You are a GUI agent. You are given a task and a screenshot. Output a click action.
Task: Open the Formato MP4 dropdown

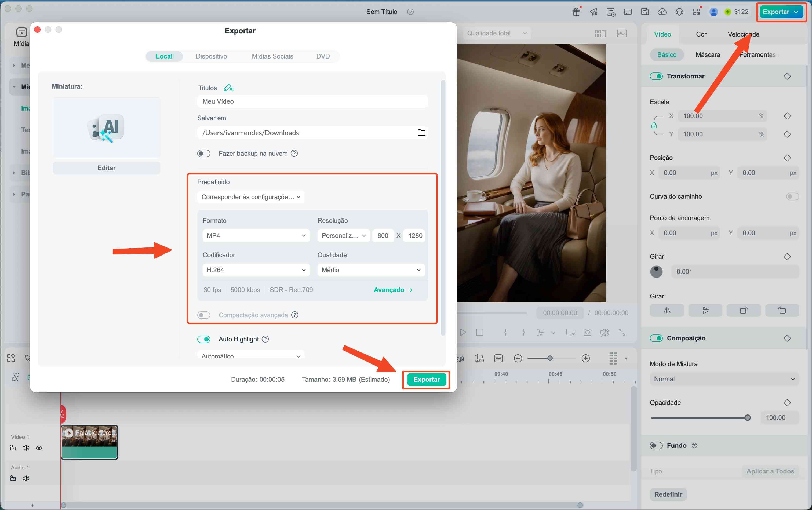(256, 235)
